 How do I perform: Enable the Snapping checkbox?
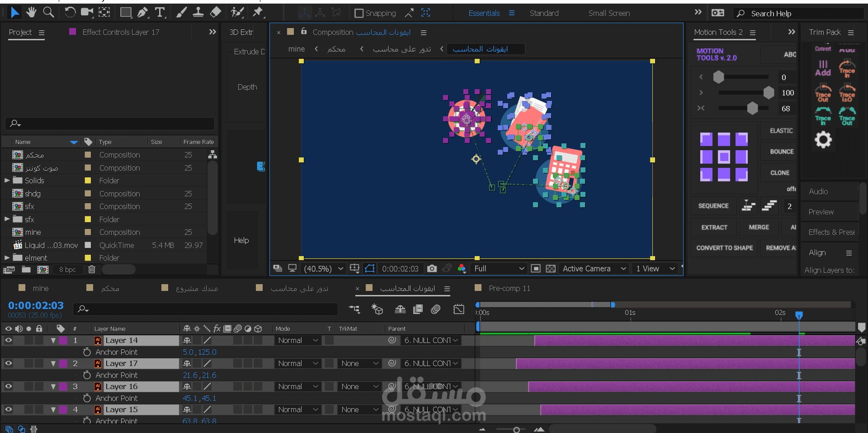[x=359, y=13]
